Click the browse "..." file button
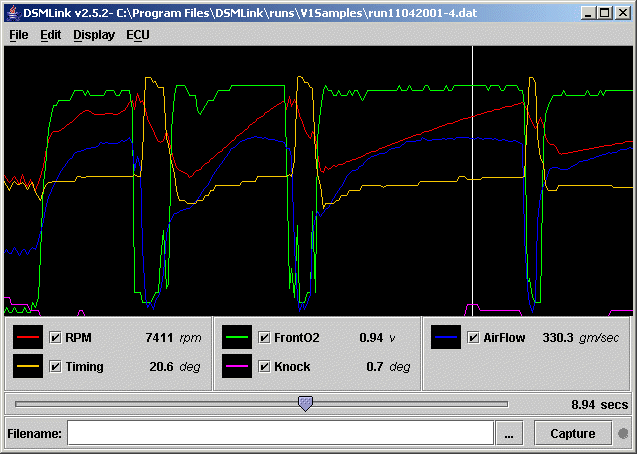 coord(511,433)
